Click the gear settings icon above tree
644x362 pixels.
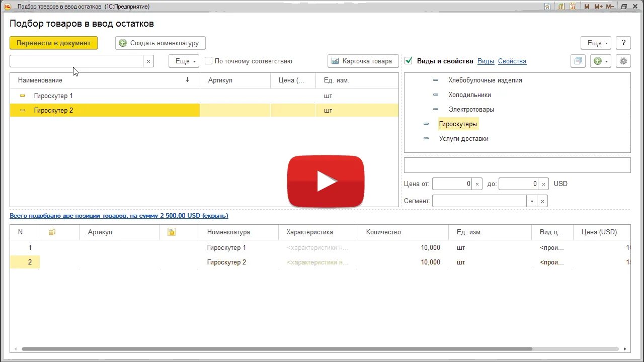point(623,61)
